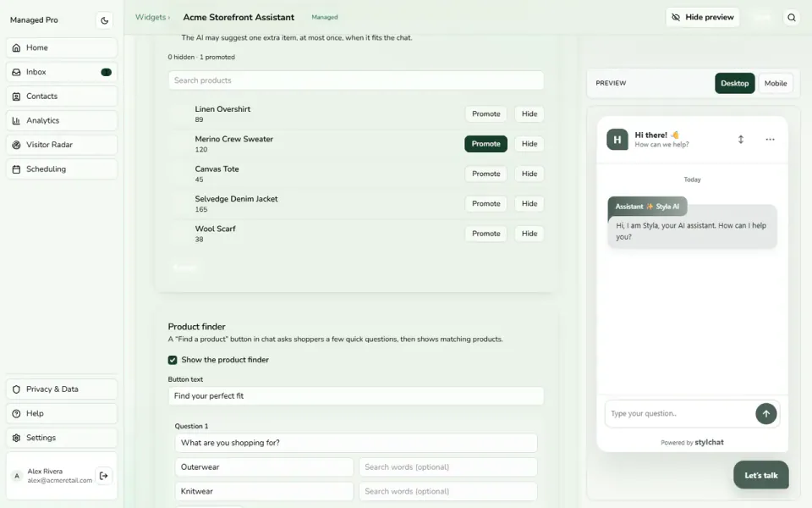Open Privacy & Data page
The width and height of the screenshot is (812, 508).
tap(62, 389)
